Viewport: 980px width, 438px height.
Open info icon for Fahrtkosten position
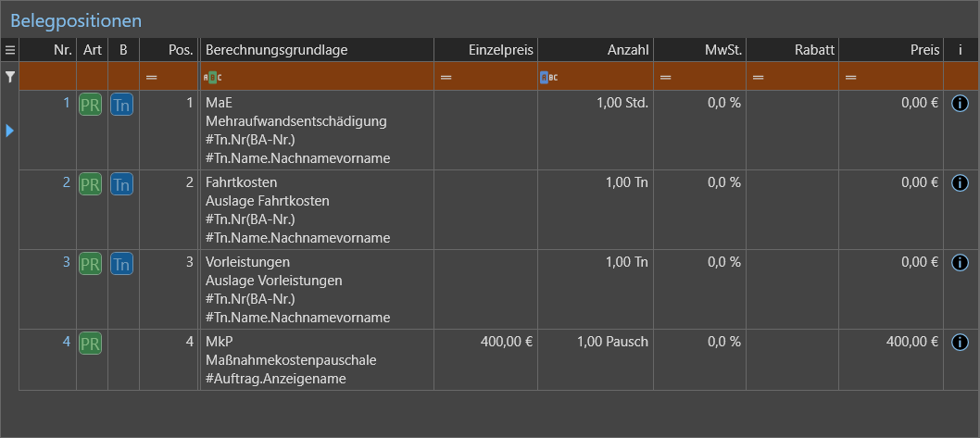coord(961,183)
